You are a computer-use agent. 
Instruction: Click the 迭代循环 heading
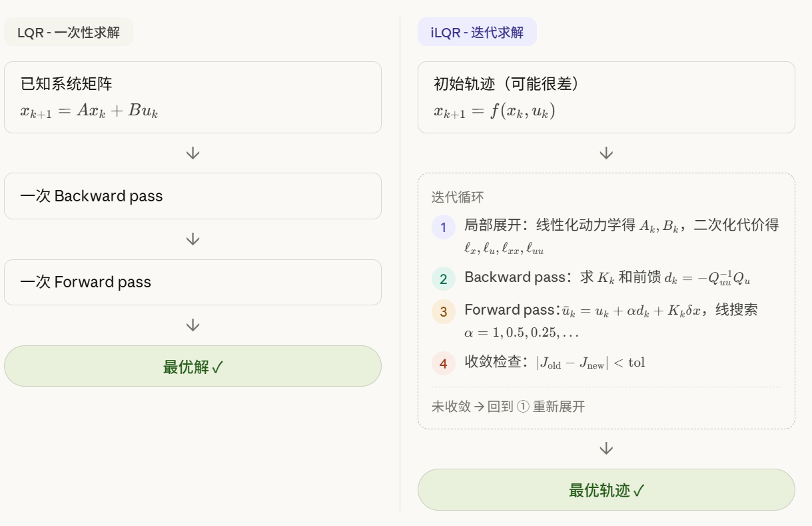tap(458, 197)
